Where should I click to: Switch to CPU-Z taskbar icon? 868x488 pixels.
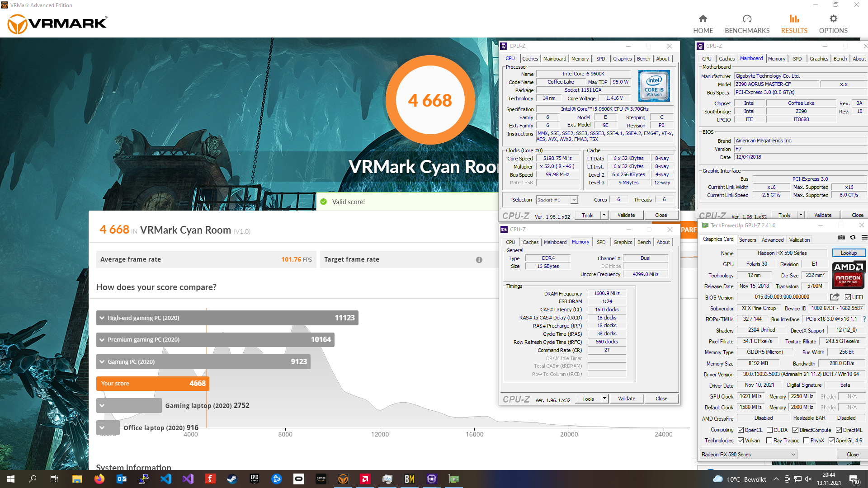pyautogui.click(x=431, y=479)
